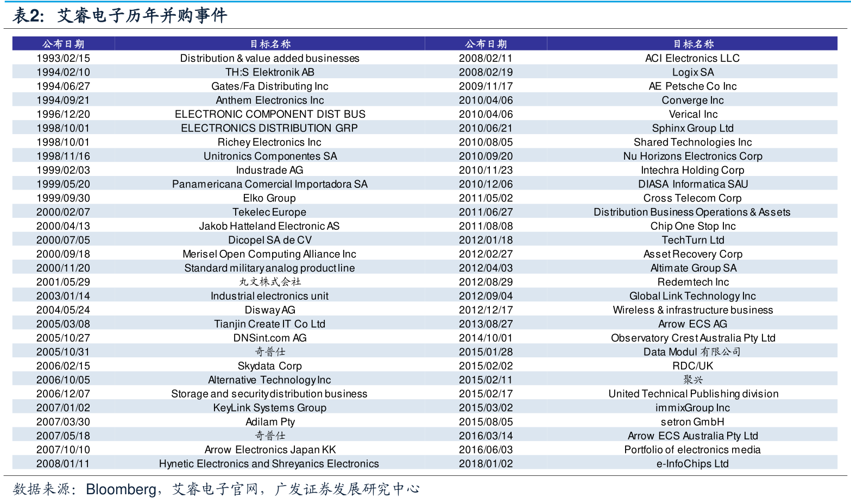Select Merisel Open Computing Alliance Inc
This screenshot has width=851, height=504.
click(x=270, y=254)
